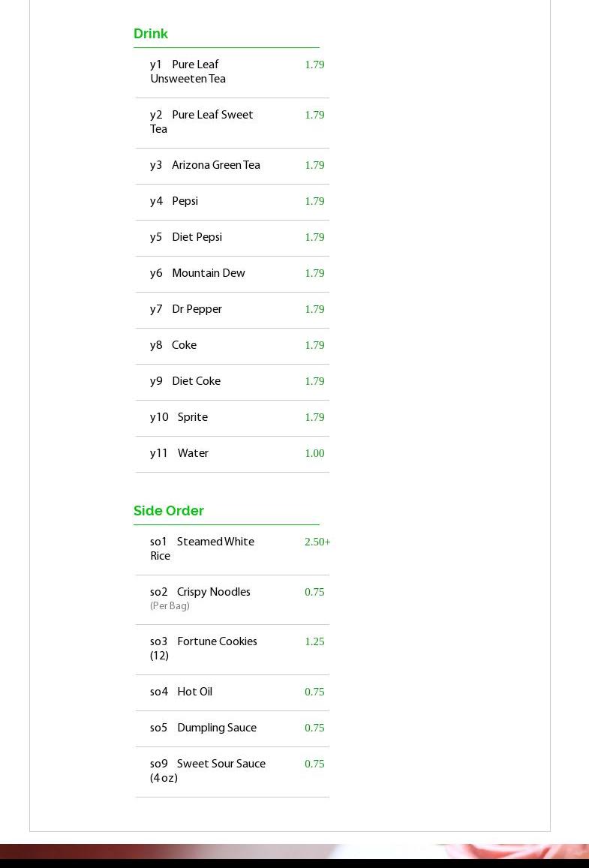Open so1 Steamed White Rice options
This screenshot has height=868, width=589.
click(202, 549)
